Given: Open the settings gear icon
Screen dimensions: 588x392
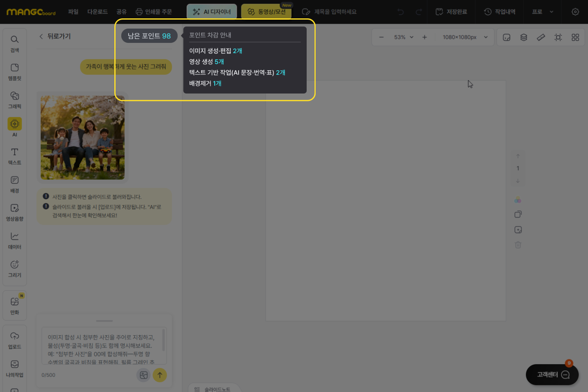Looking at the screenshot, I should (x=575, y=12).
